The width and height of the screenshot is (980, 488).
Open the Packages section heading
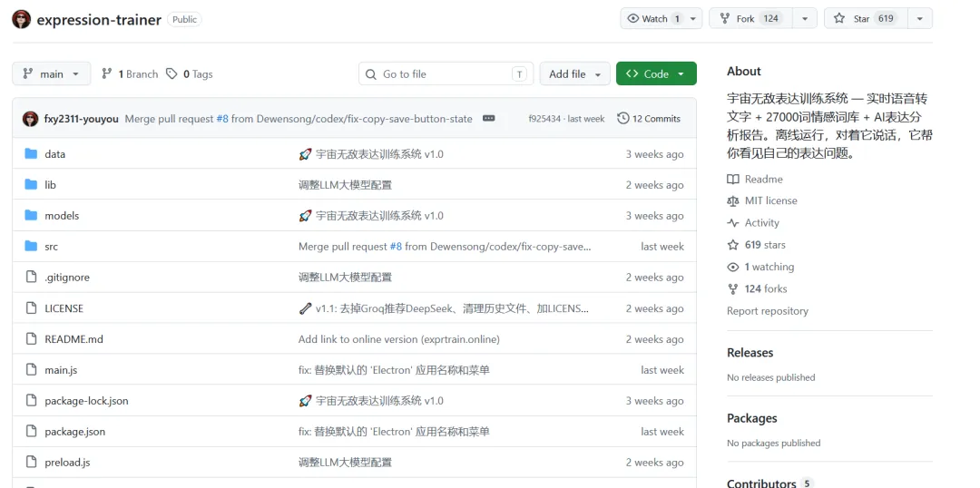tap(752, 418)
